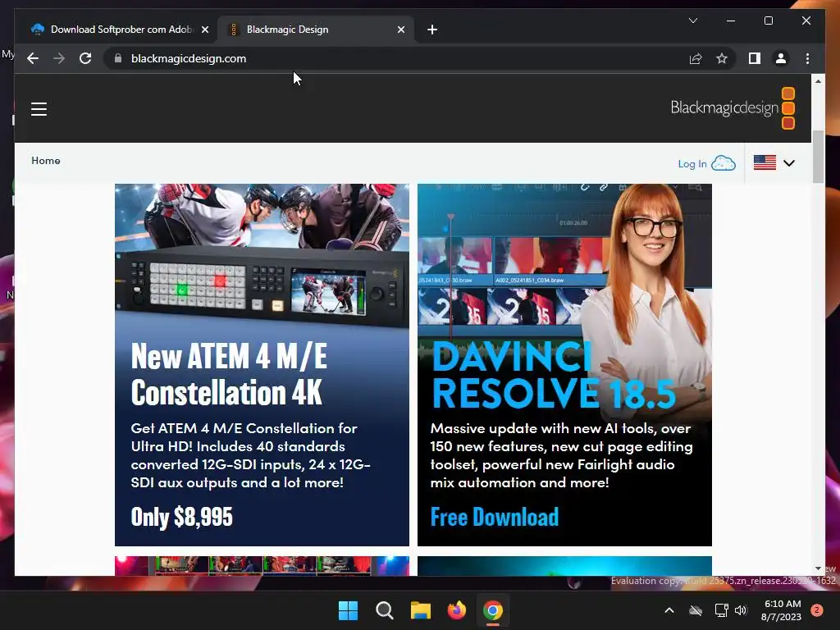
Task: Click the Chrome taskbar icon
Action: point(493,610)
